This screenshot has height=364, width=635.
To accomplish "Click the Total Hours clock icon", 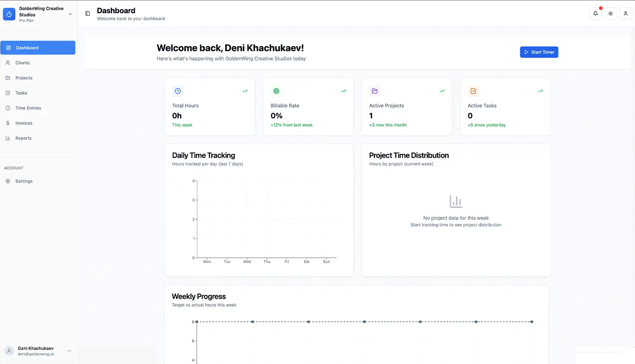I will [x=178, y=91].
